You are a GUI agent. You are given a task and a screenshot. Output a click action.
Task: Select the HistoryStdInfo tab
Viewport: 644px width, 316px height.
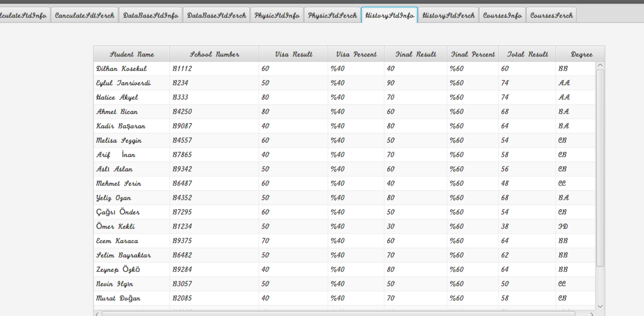pos(390,15)
